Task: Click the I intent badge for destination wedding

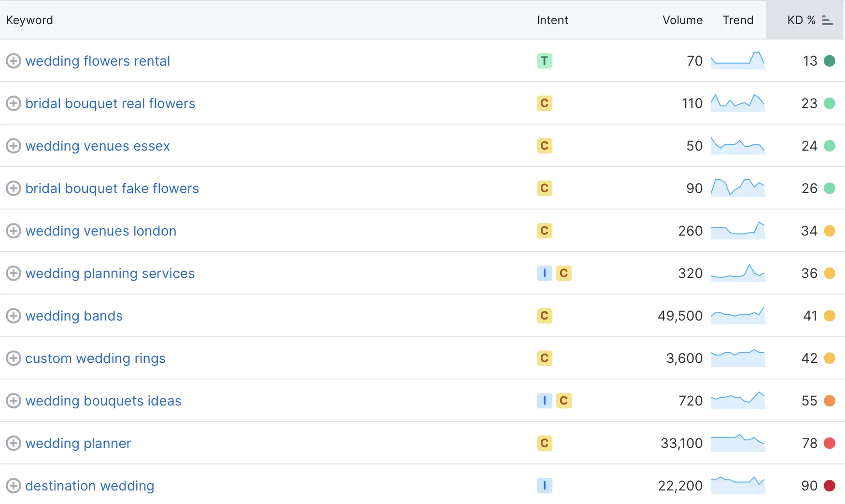Action: tap(545, 486)
